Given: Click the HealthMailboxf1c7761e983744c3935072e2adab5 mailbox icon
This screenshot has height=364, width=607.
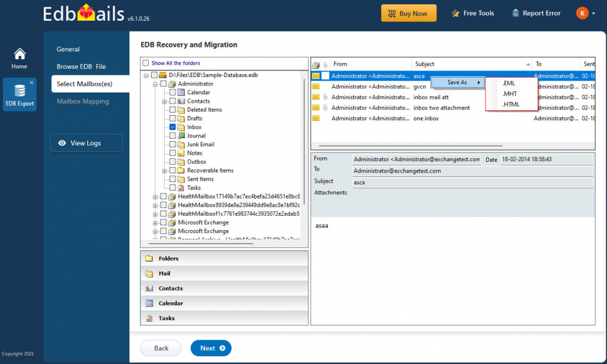Looking at the screenshot, I should click(x=172, y=214).
